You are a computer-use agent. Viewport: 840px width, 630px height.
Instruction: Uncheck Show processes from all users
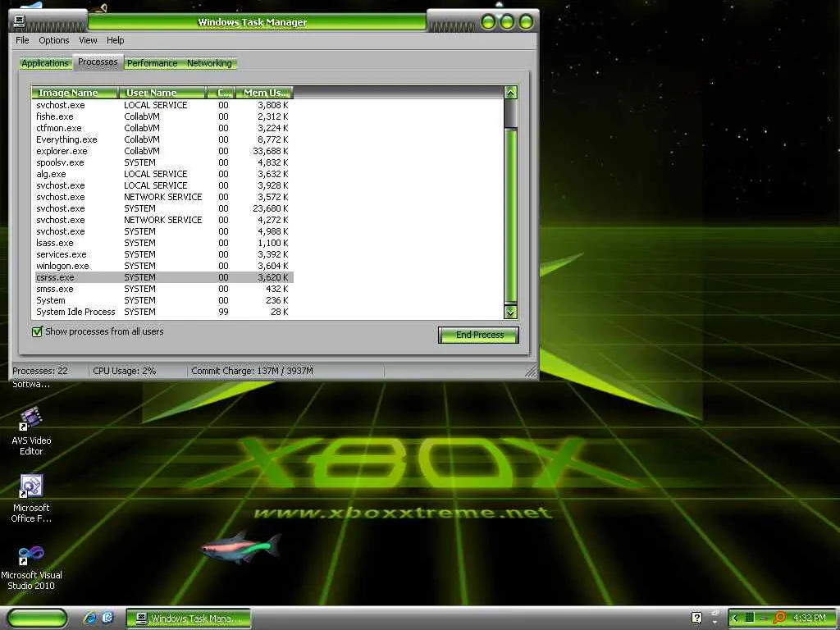(37, 331)
